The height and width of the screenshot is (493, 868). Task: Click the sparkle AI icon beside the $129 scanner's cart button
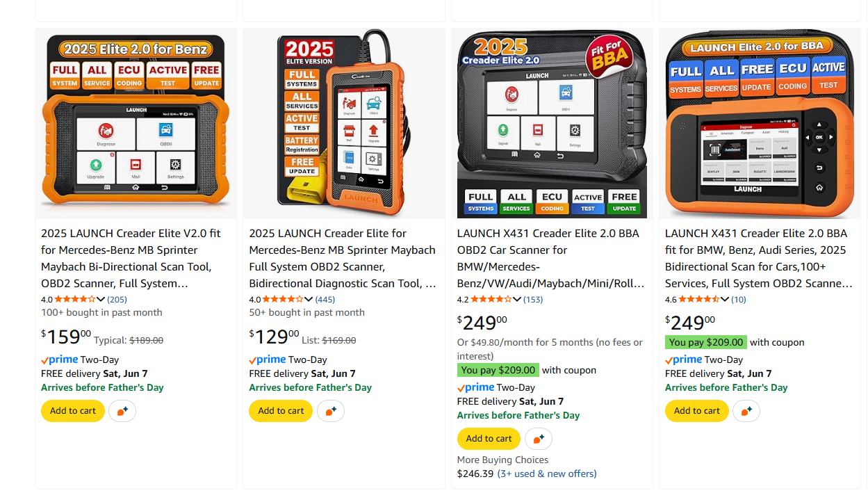tap(331, 411)
